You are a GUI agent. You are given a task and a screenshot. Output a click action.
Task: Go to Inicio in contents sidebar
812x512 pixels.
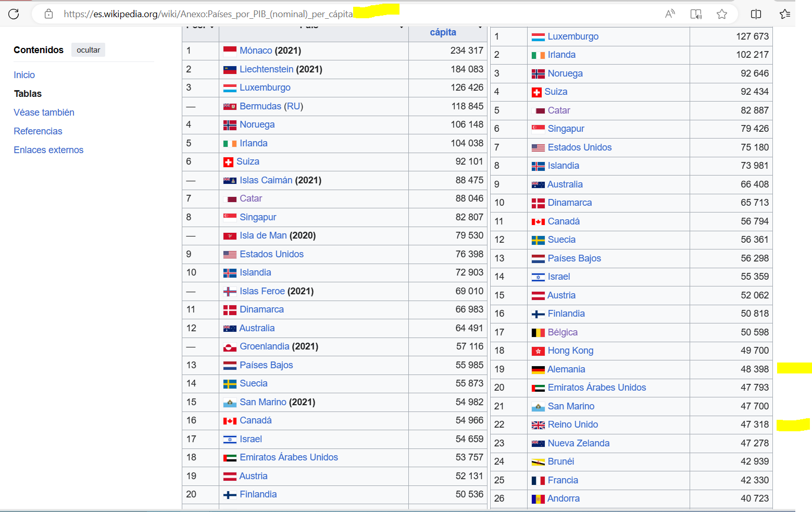24,75
